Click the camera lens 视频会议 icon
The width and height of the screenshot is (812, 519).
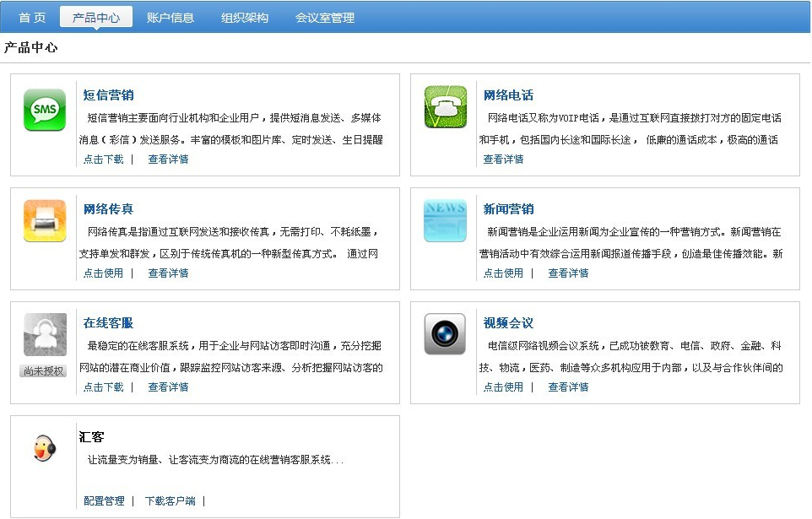[x=445, y=334]
